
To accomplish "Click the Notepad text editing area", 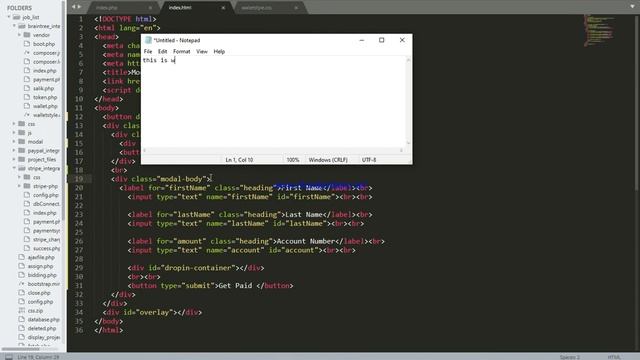I will pyautogui.click(x=273, y=102).
